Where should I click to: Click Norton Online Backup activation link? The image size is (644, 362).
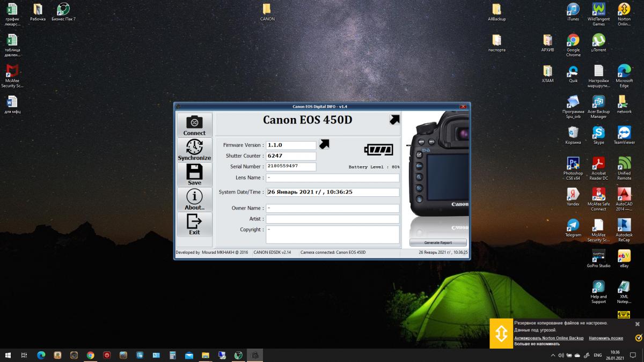548,338
